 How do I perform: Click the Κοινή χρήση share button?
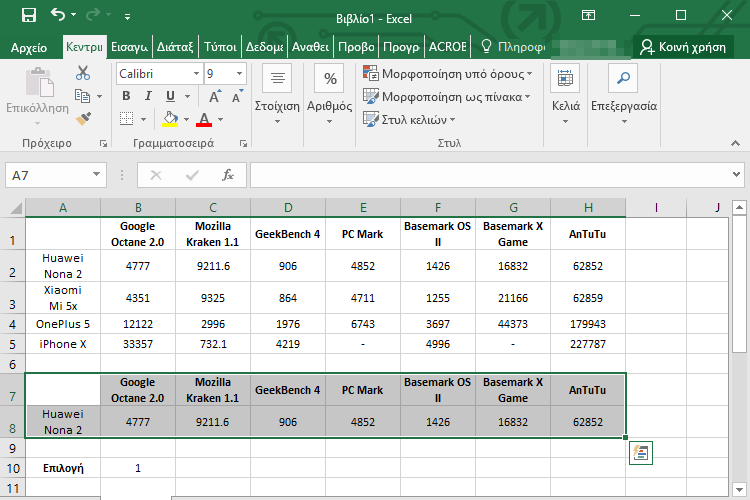tap(683, 47)
